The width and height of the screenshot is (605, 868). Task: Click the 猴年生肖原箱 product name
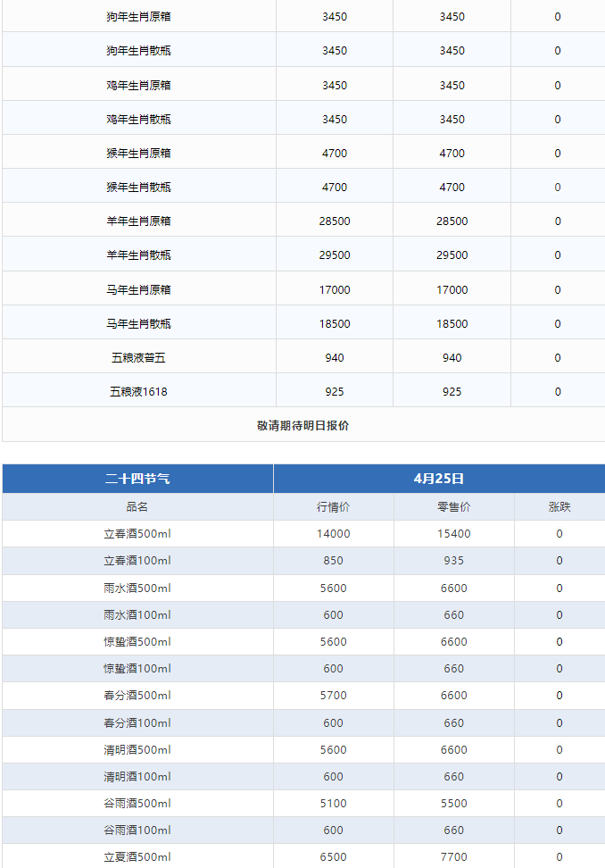coord(138,154)
